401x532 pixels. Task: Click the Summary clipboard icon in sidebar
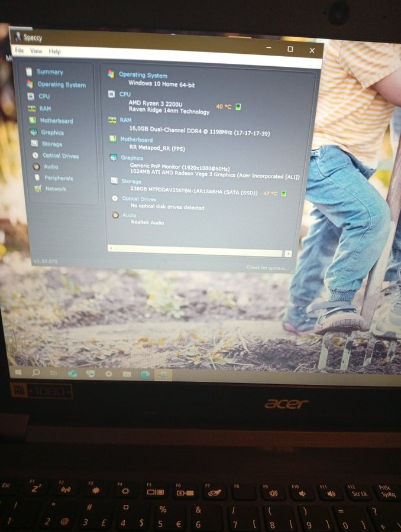(29, 72)
